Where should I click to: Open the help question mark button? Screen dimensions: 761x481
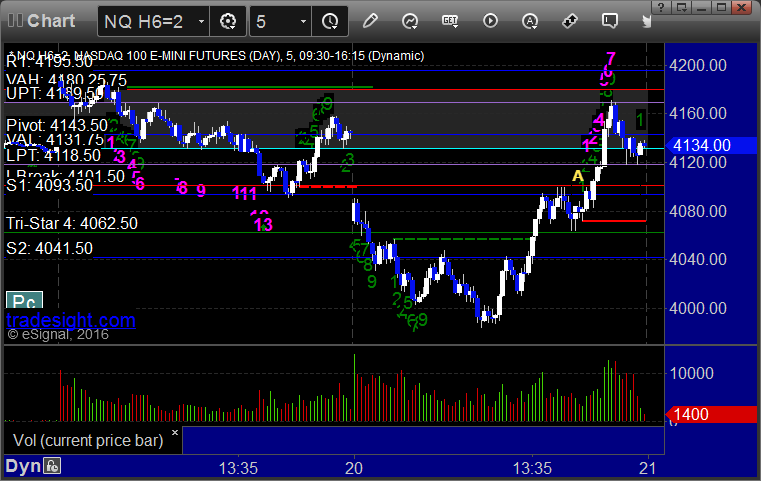pyautogui.click(x=661, y=7)
